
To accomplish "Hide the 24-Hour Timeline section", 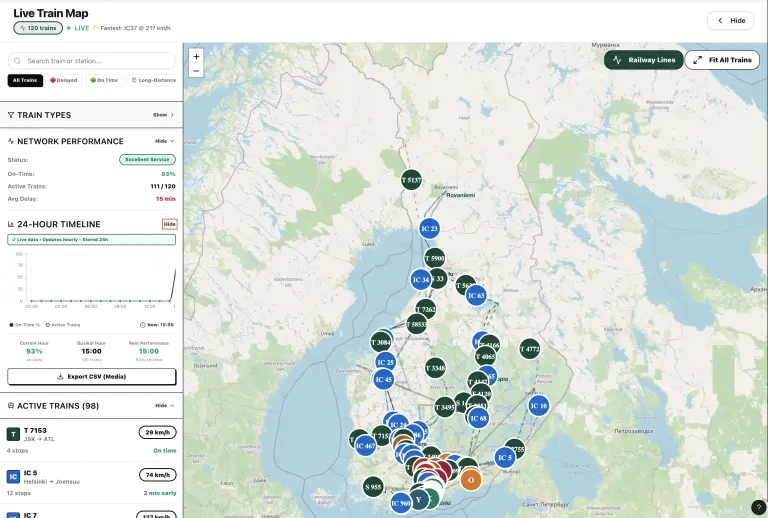I will (x=169, y=224).
